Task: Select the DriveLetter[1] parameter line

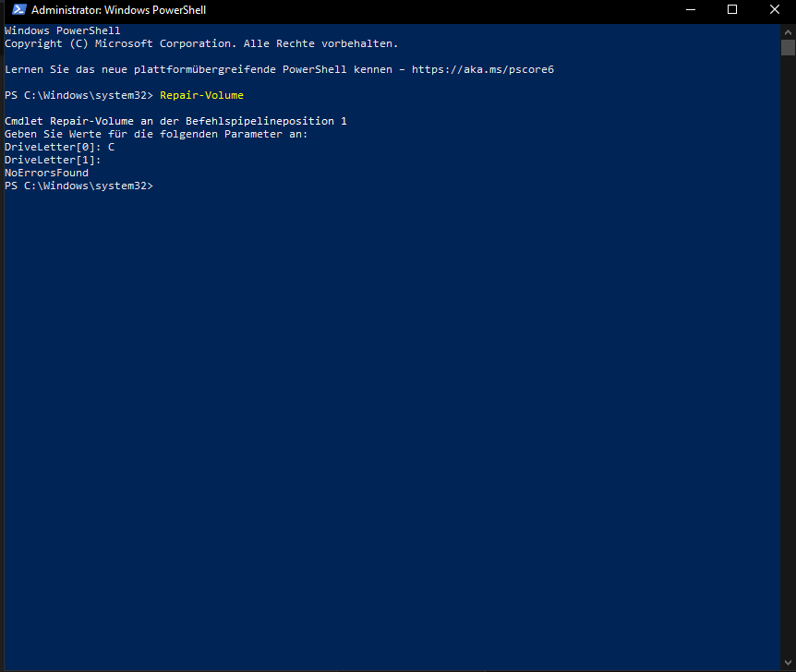Action: point(51,159)
